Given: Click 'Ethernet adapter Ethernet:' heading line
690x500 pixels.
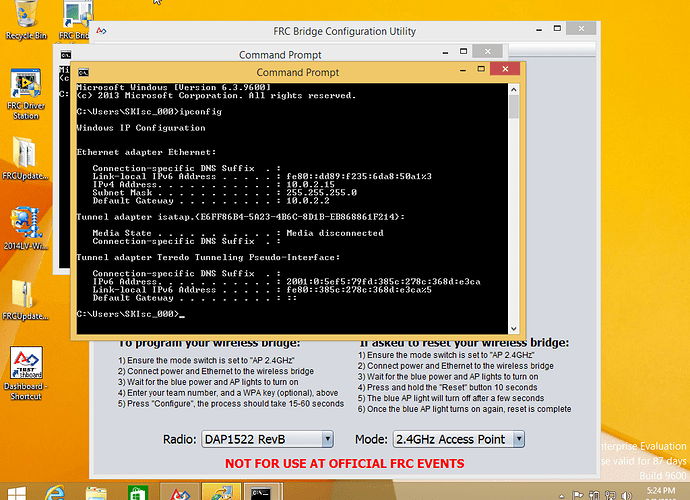Looking at the screenshot, I should (147, 152).
